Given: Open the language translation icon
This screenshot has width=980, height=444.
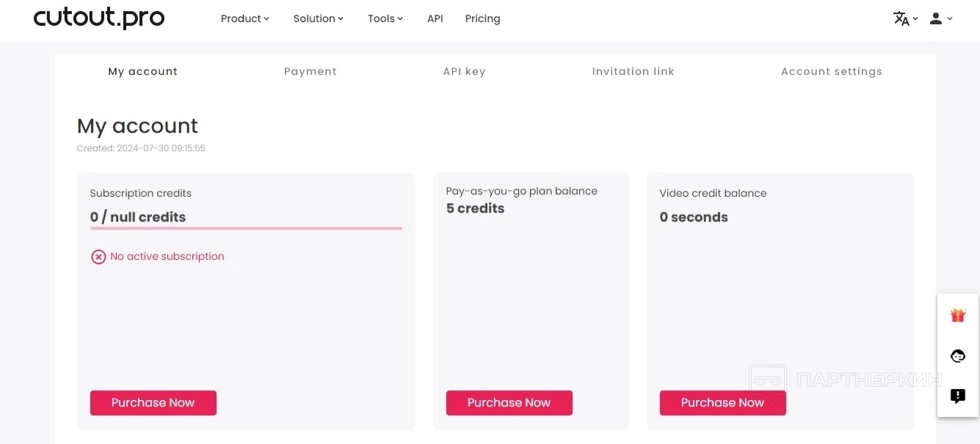Looking at the screenshot, I should (x=901, y=19).
